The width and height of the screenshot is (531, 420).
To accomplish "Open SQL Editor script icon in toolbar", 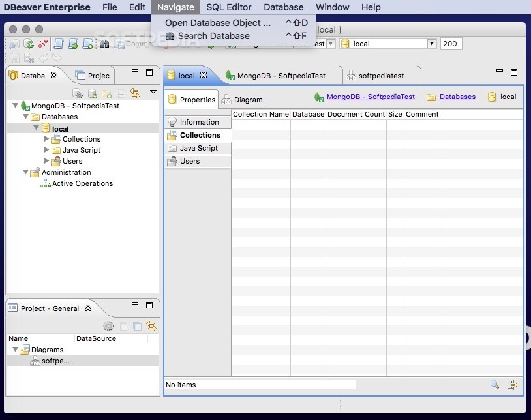I will (x=59, y=44).
